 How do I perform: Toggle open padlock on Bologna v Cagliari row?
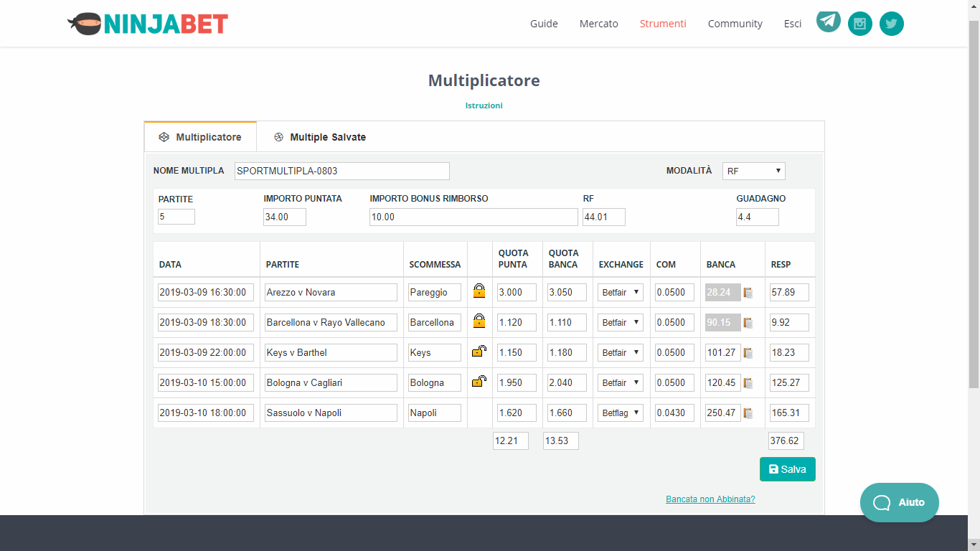pyautogui.click(x=479, y=382)
